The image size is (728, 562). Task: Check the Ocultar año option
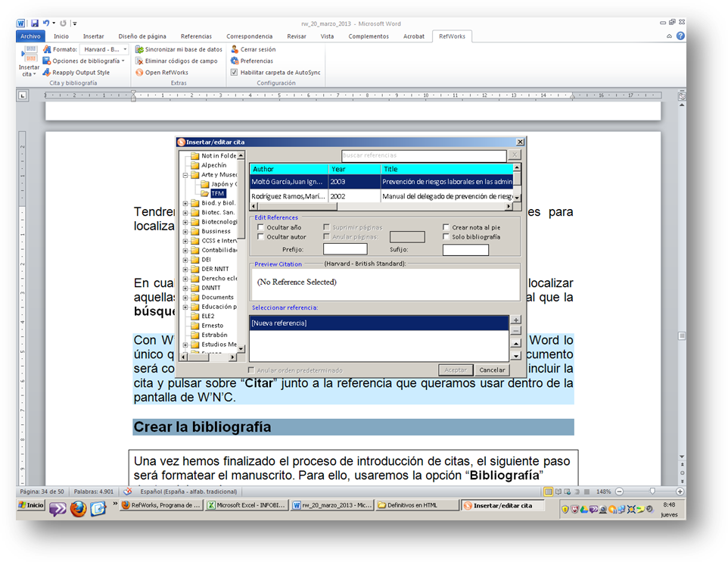[260, 227]
